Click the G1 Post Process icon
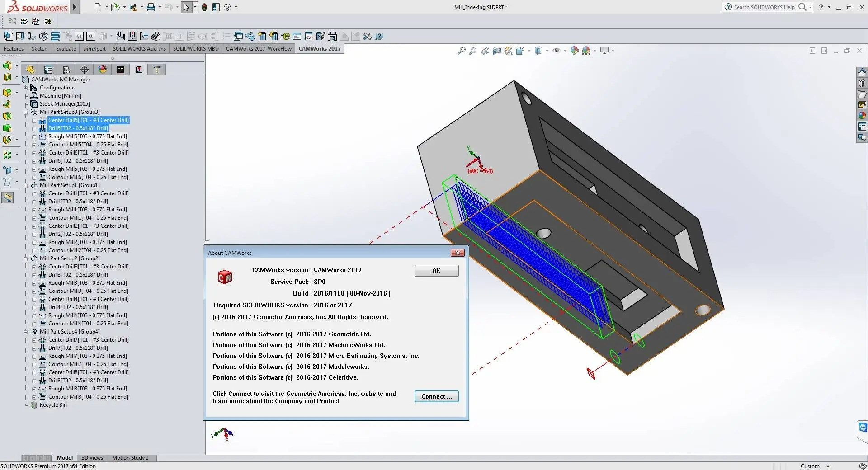 79,36
